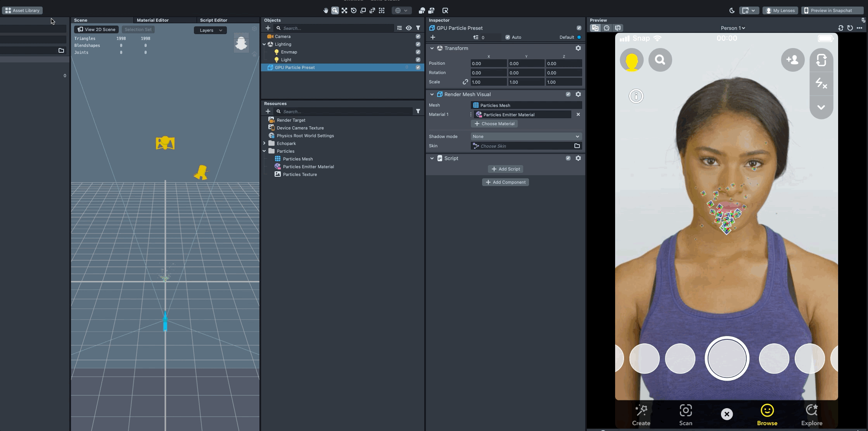Switch to the Material Editor tab

152,20
